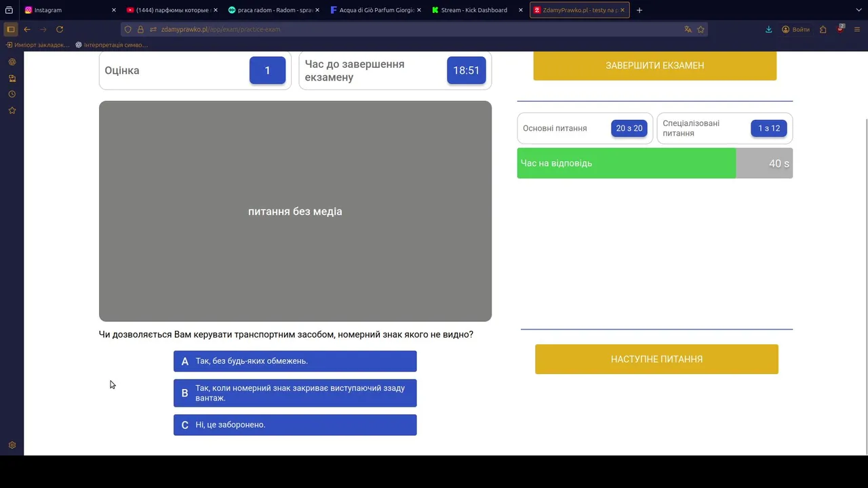This screenshot has width=868, height=488.
Task: Click the exam countdown timer 18:51
Action: coord(467,70)
